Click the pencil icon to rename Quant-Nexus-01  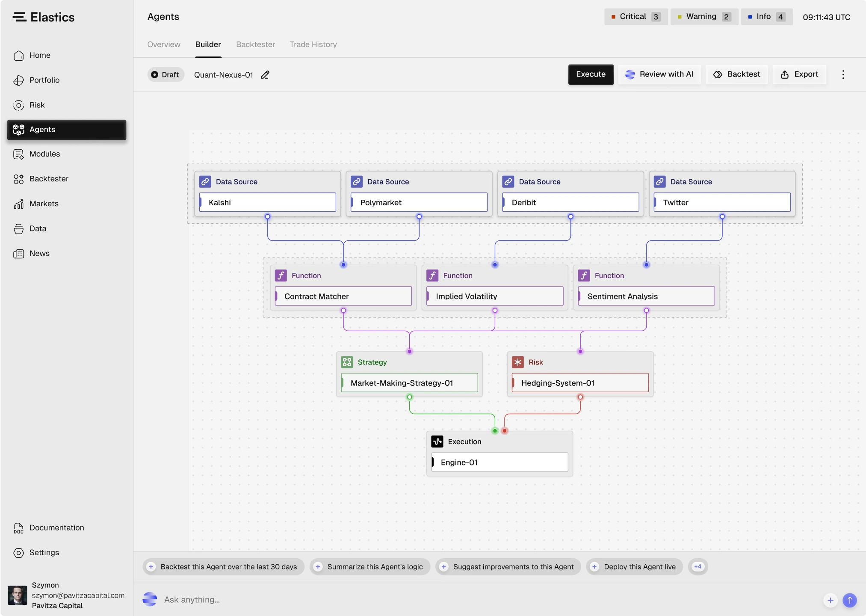point(265,75)
